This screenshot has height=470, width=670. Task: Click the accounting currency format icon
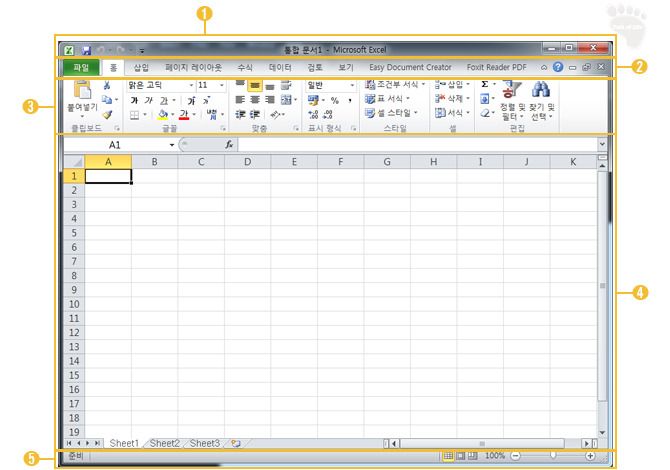(313, 100)
